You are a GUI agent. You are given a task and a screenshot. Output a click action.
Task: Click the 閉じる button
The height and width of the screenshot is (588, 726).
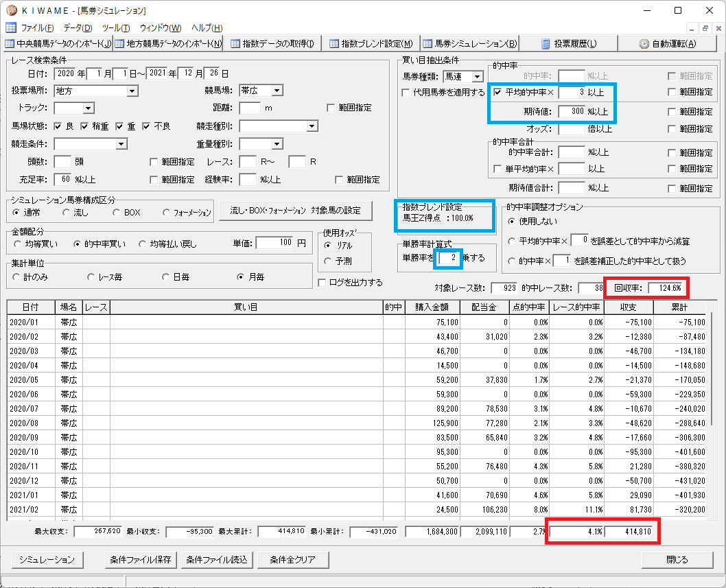[677, 560]
